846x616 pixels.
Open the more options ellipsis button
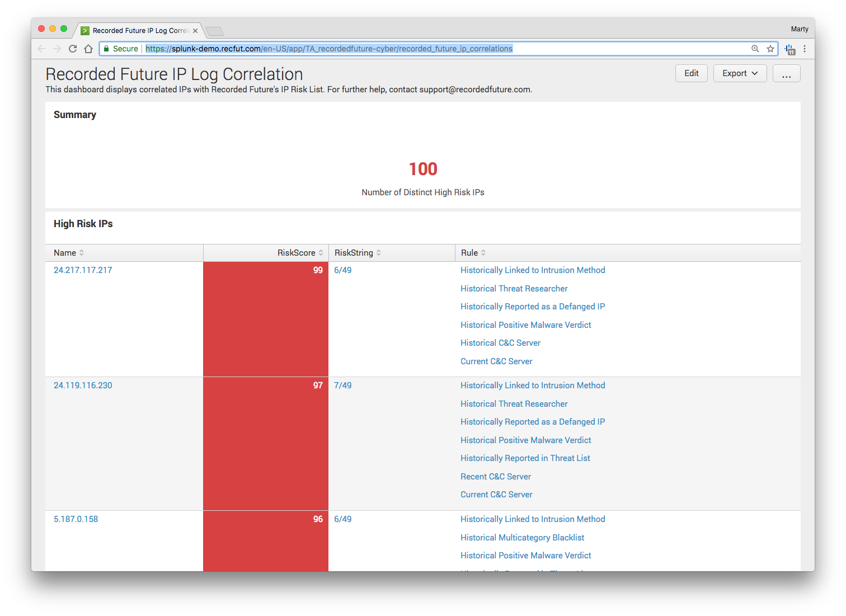[x=786, y=73]
